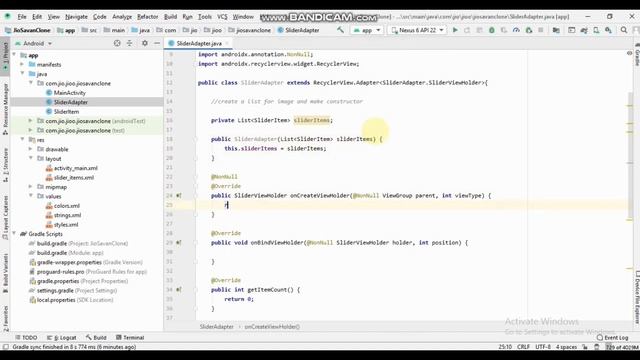Open the Event Log
Screen dimensions: 640x360
[612, 338]
